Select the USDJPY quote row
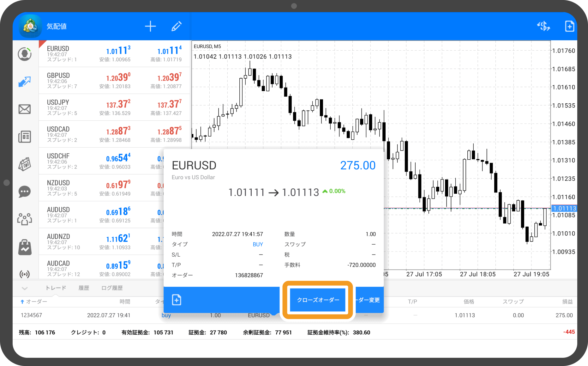The height and width of the screenshot is (366, 588). pos(114,107)
